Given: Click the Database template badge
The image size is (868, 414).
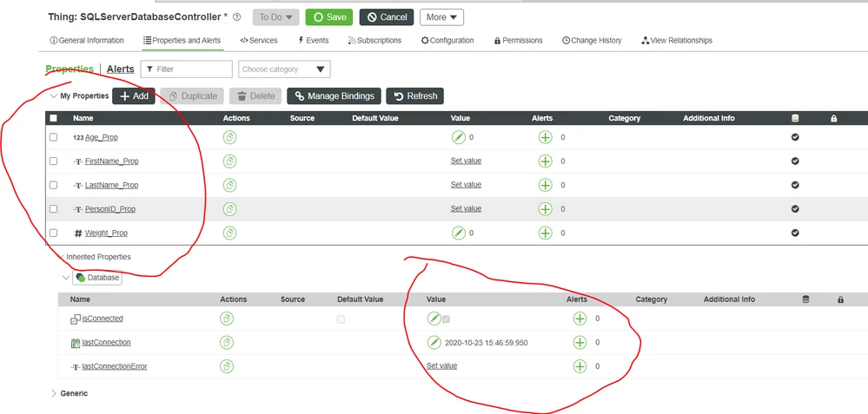Looking at the screenshot, I should point(97,278).
